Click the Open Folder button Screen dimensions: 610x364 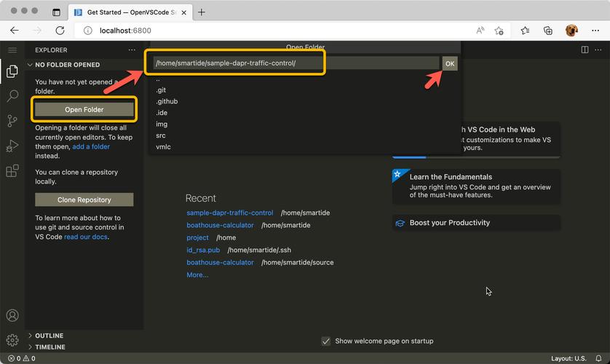84,110
